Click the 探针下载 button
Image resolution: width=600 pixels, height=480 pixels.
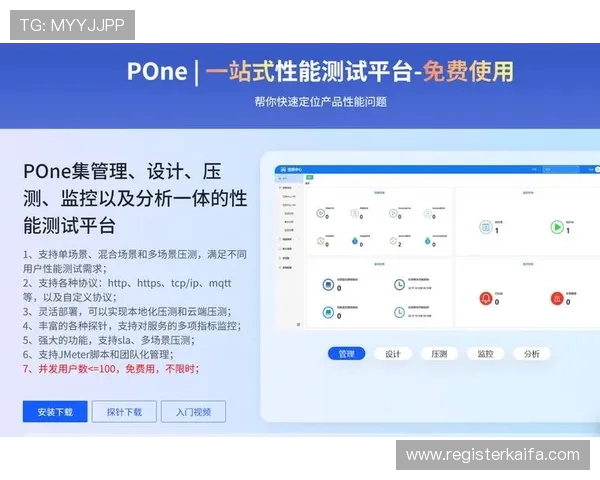tap(124, 411)
